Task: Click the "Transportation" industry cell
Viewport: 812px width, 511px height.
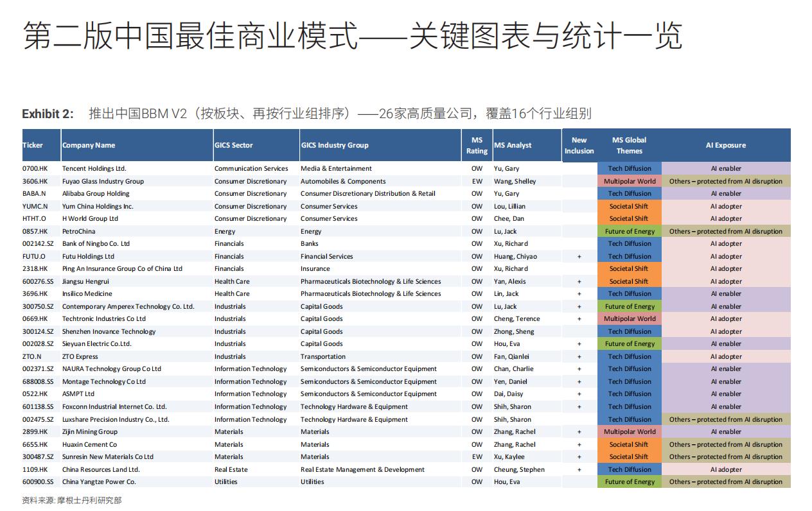Action: pyautogui.click(x=323, y=356)
